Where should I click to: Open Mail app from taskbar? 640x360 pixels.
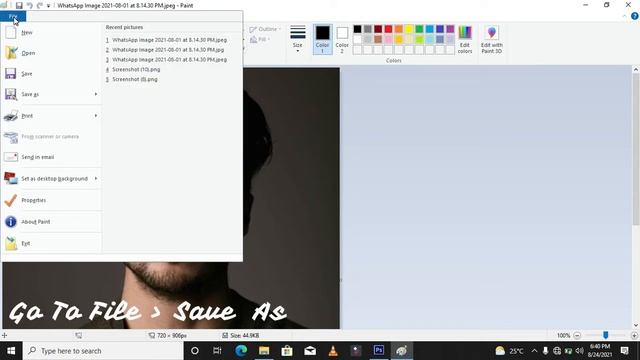(310, 351)
